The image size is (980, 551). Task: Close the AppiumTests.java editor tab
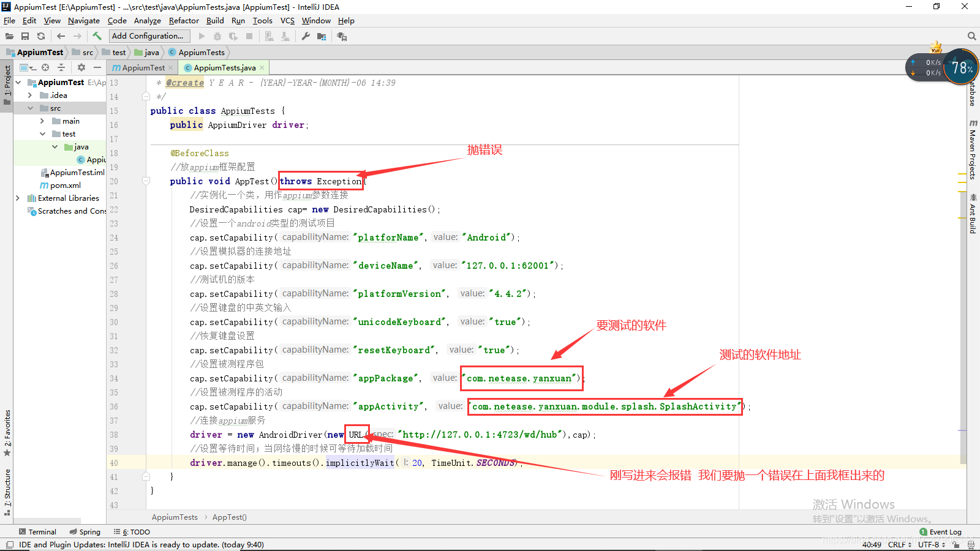pos(262,68)
